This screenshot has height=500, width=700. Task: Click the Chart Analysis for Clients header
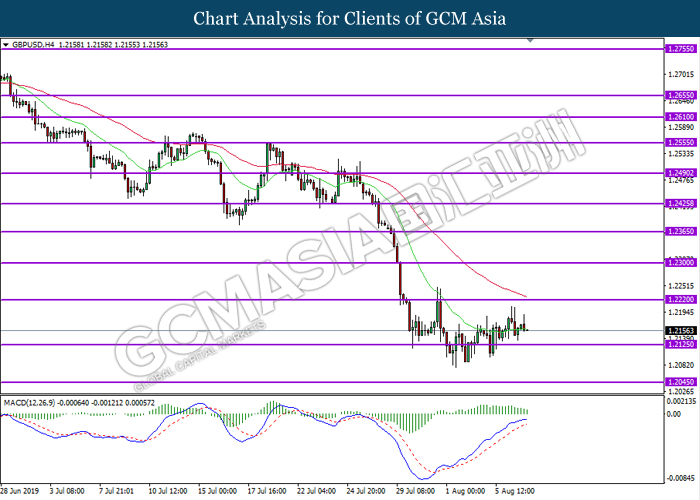click(350, 19)
